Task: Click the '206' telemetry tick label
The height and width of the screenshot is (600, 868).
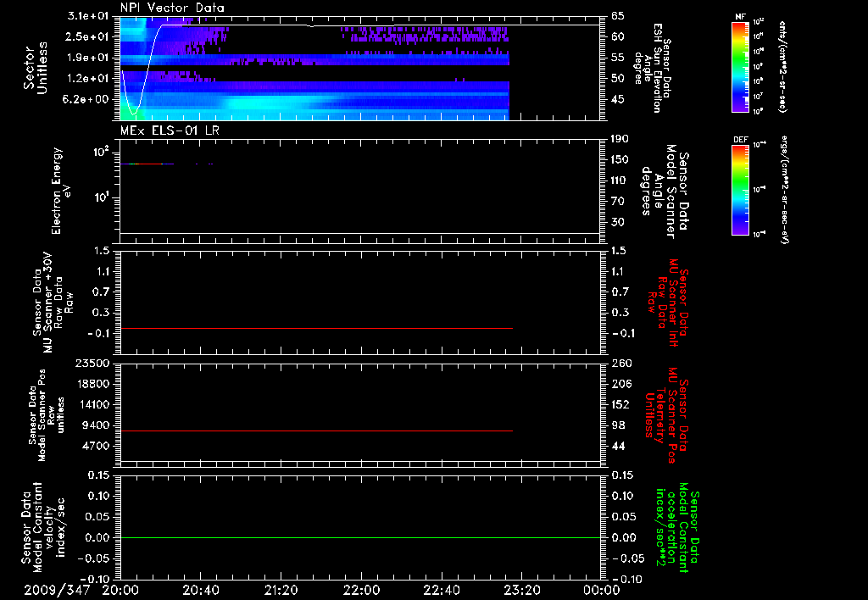Action: (x=621, y=384)
